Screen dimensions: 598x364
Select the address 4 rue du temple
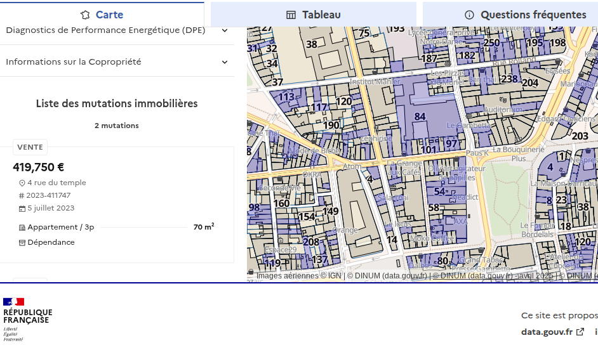pyautogui.click(x=57, y=183)
